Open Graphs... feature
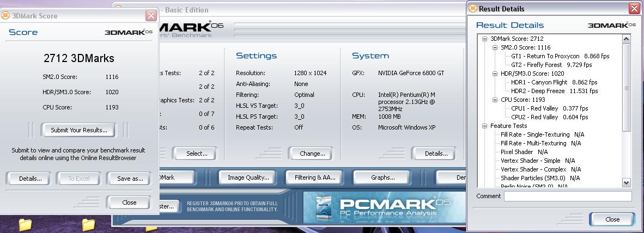Image resolution: width=644 pixels, height=233 pixels. coord(382,177)
